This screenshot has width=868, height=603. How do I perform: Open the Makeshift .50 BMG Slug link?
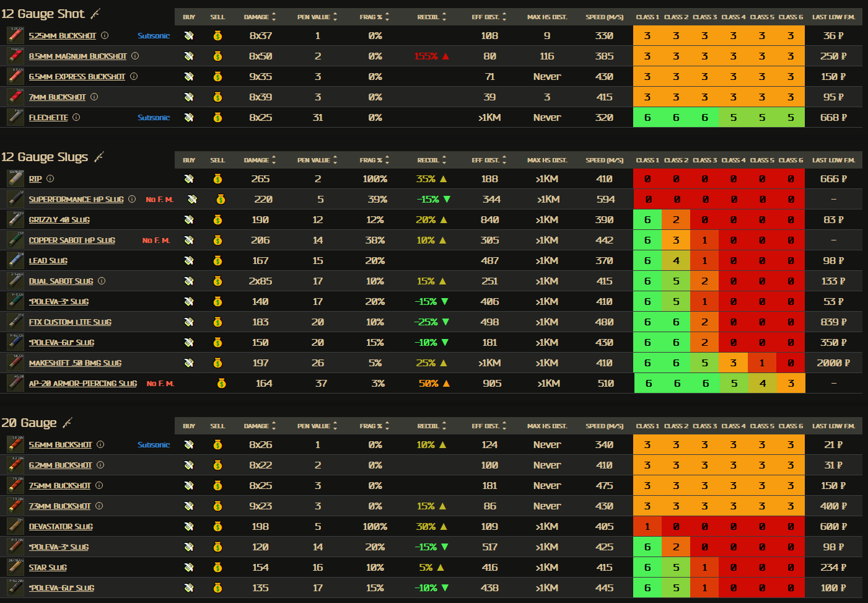coord(75,363)
